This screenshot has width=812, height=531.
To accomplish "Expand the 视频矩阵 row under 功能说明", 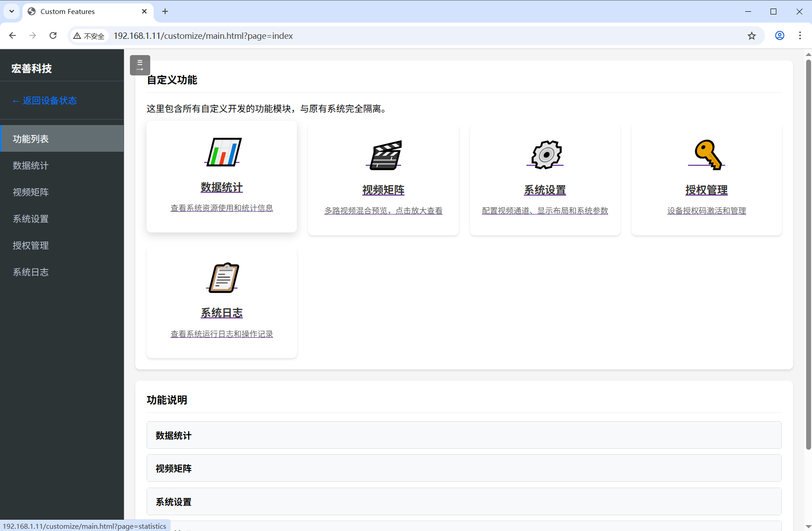I will point(464,468).
